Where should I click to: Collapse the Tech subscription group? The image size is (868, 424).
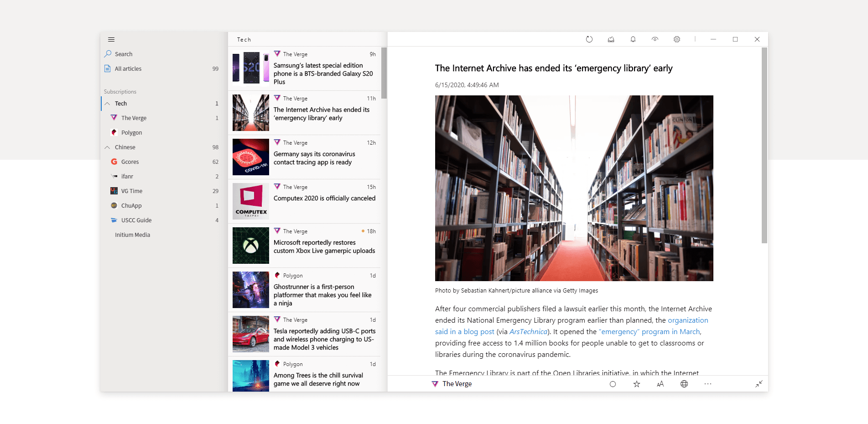pyautogui.click(x=107, y=104)
